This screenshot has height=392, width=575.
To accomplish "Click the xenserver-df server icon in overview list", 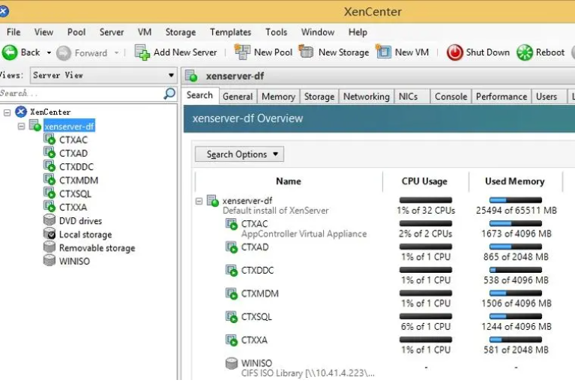I will pyautogui.click(x=213, y=201).
